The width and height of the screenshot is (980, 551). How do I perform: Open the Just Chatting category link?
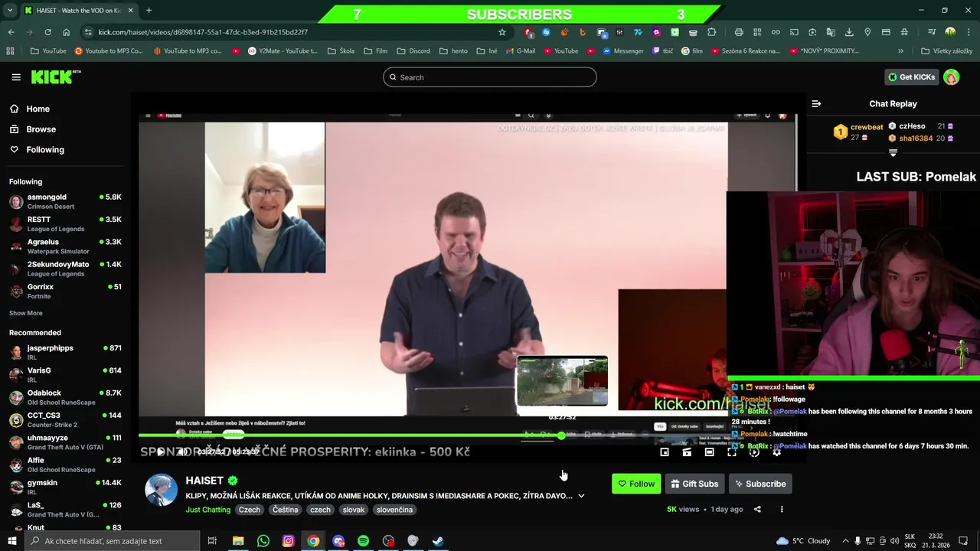point(207,510)
